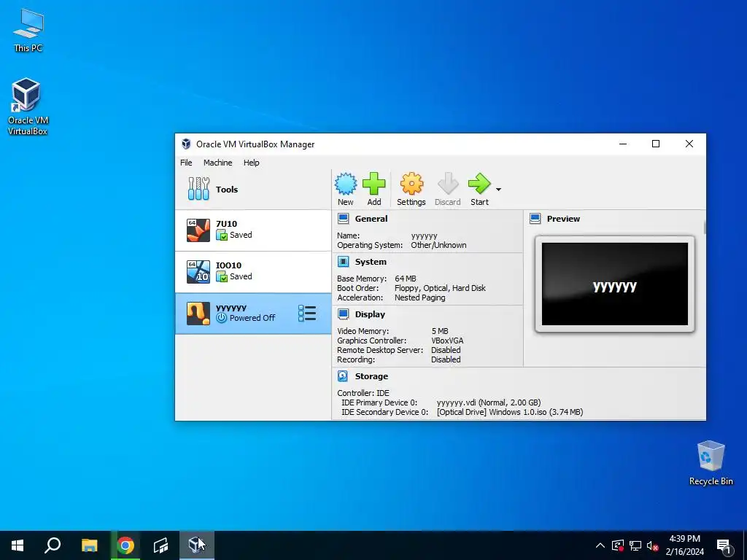The height and width of the screenshot is (560, 747).
Task: Click the Video Memory 5 MB value
Action: [440, 331]
